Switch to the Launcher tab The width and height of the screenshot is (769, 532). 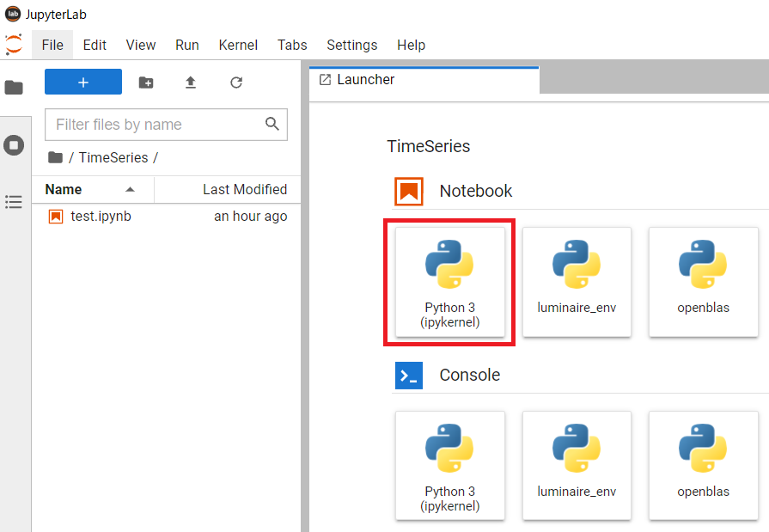tap(365, 79)
